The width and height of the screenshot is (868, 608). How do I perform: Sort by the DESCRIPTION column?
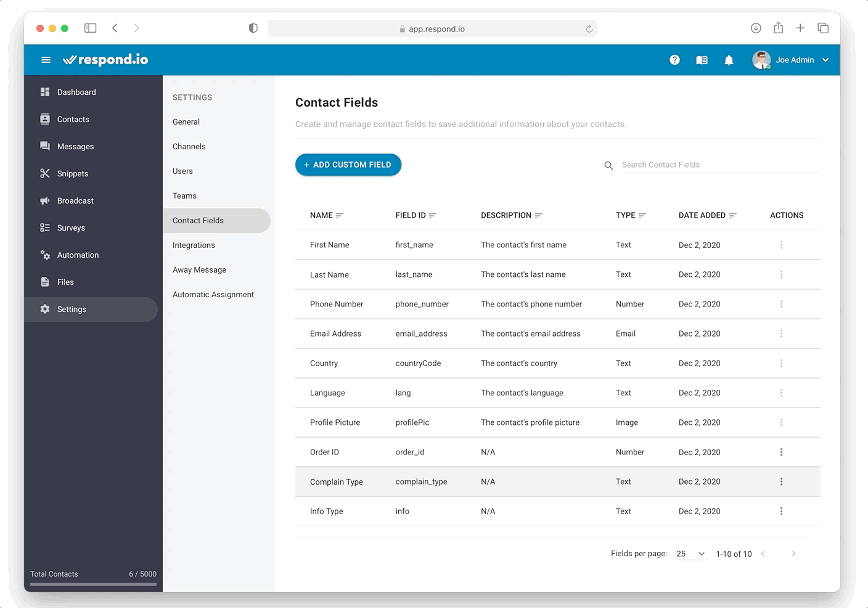pyautogui.click(x=511, y=215)
